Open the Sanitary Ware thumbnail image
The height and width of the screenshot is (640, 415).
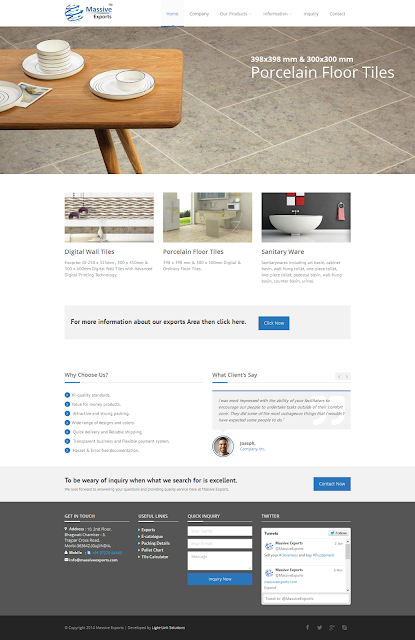(x=306, y=218)
